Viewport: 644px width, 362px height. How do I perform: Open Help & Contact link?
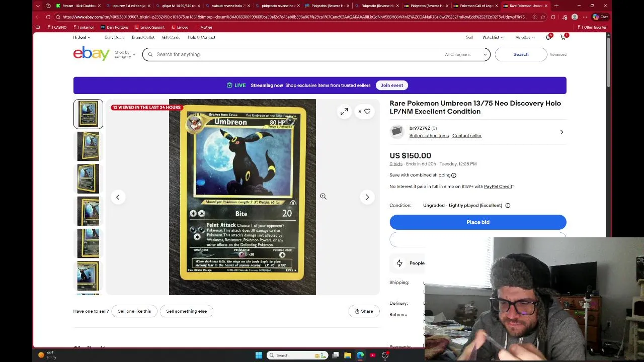201,37
